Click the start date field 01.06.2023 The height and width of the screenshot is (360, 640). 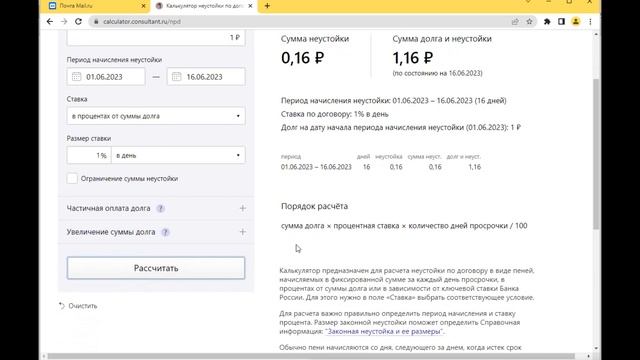106,77
